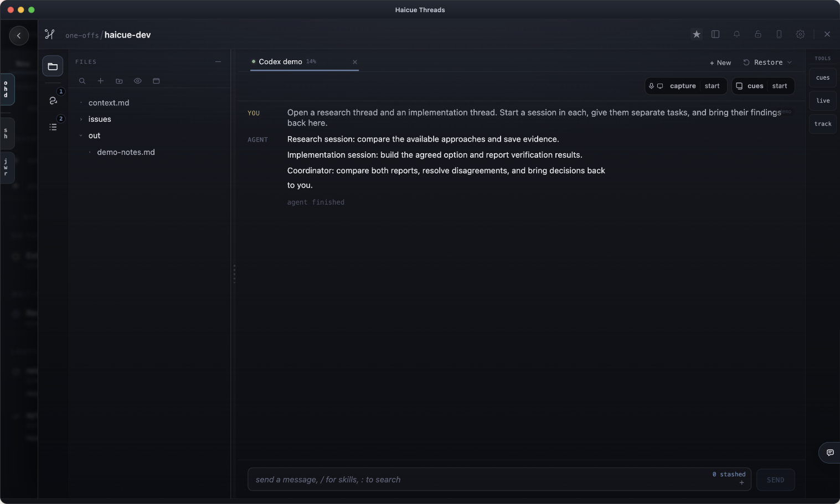Create a New session
Viewport: 840px width, 504px height.
click(x=720, y=63)
